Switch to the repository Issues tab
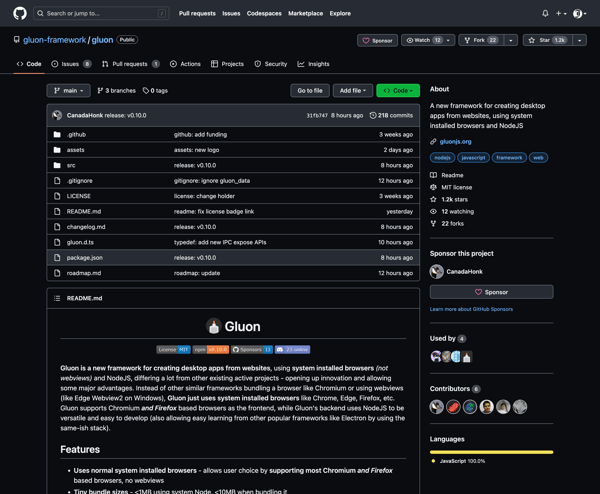 point(71,64)
